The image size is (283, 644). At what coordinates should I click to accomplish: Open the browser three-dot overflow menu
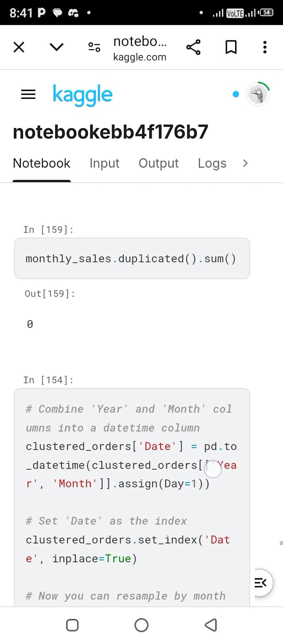[264, 47]
